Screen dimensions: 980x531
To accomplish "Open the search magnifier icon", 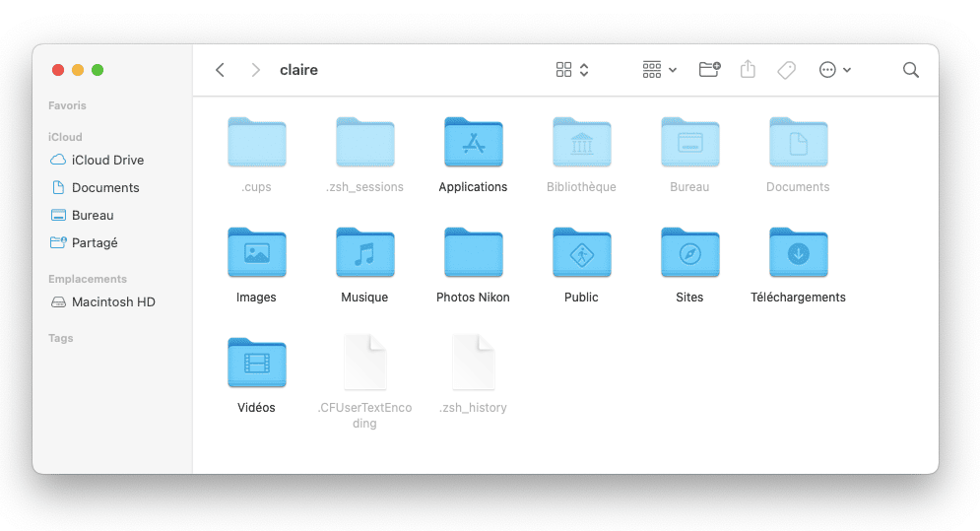I will [x=911, y=70].
